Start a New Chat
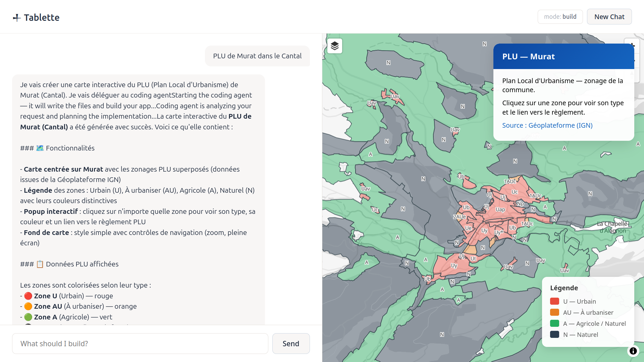Image resolution: width=644 pixels, height=362 pixels. point(609,17)
